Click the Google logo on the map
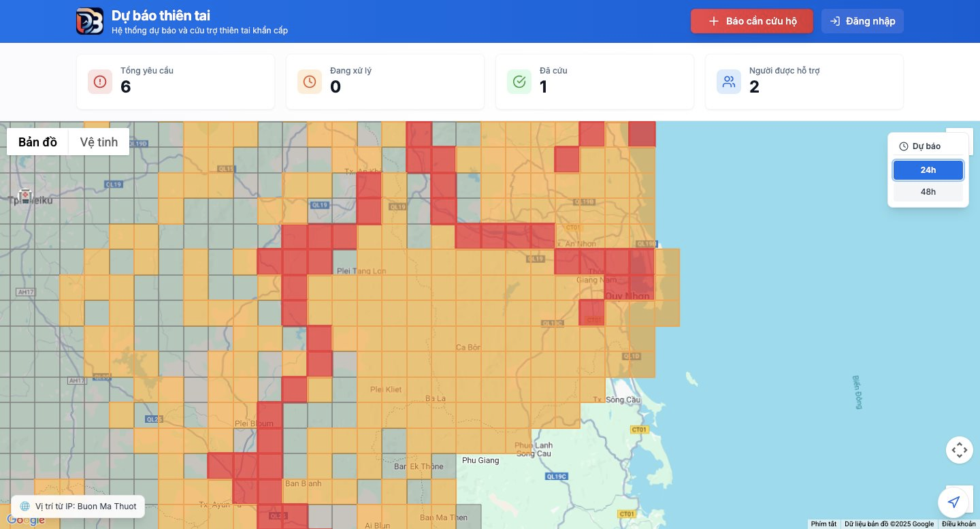Image resolution: width=980 pixels, height=529 pixels. click(26, 521)
